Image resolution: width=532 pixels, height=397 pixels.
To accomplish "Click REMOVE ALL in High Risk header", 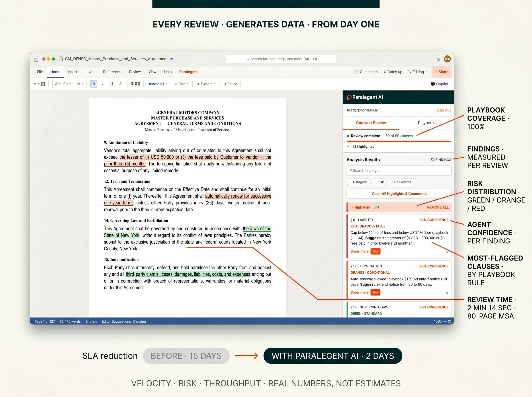I will click(438, 207).
